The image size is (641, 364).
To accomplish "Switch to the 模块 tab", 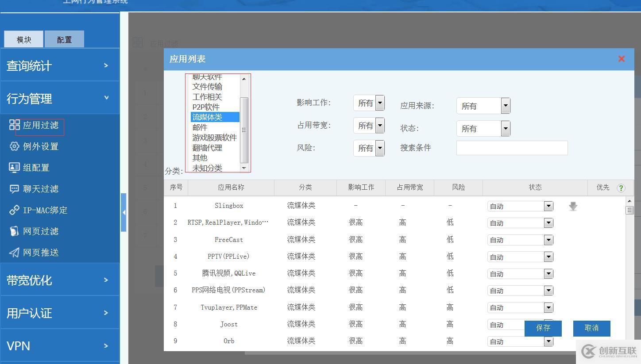I will (x=24, y=39).
